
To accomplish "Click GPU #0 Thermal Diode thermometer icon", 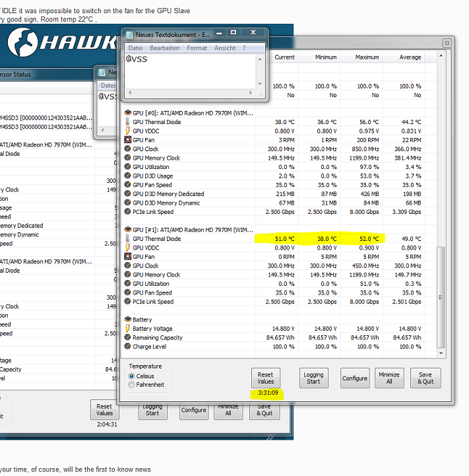I will click(x=128, y=121).
